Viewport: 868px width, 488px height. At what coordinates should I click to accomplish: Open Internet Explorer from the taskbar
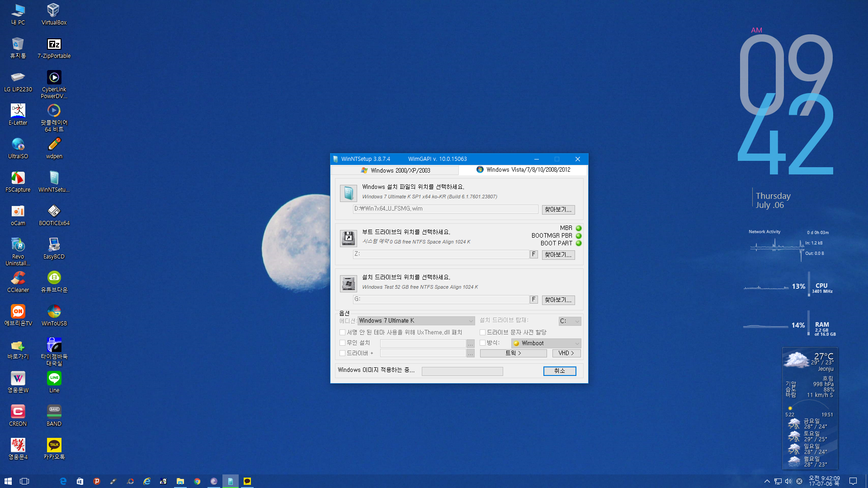[x=147, y=481]
